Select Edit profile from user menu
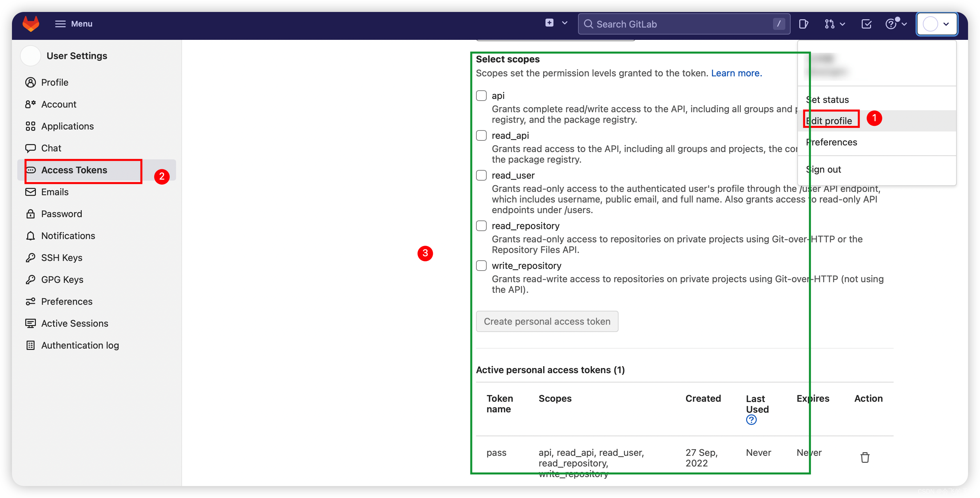The width and height of the screenshot is (980, 498). point(830,121)
